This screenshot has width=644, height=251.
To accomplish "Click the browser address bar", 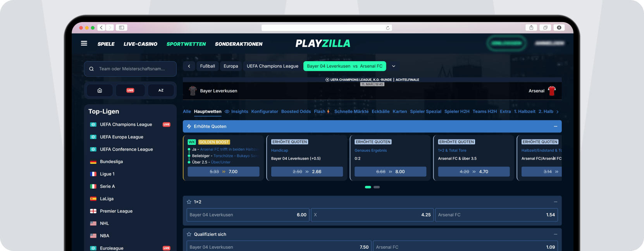I will pyautogui.click(x=327, y=28).
